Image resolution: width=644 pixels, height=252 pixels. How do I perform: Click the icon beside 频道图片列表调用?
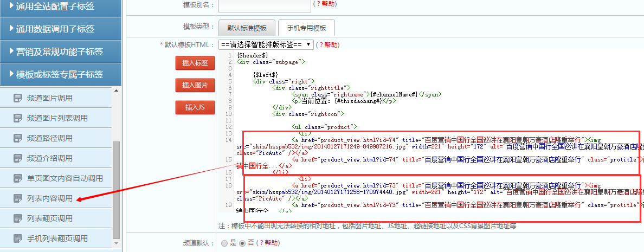[18, 118]
